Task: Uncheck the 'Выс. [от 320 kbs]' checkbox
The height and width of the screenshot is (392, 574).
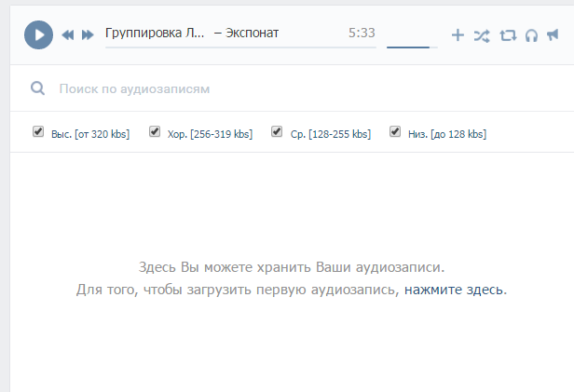Action: click(x=38, y=132)
